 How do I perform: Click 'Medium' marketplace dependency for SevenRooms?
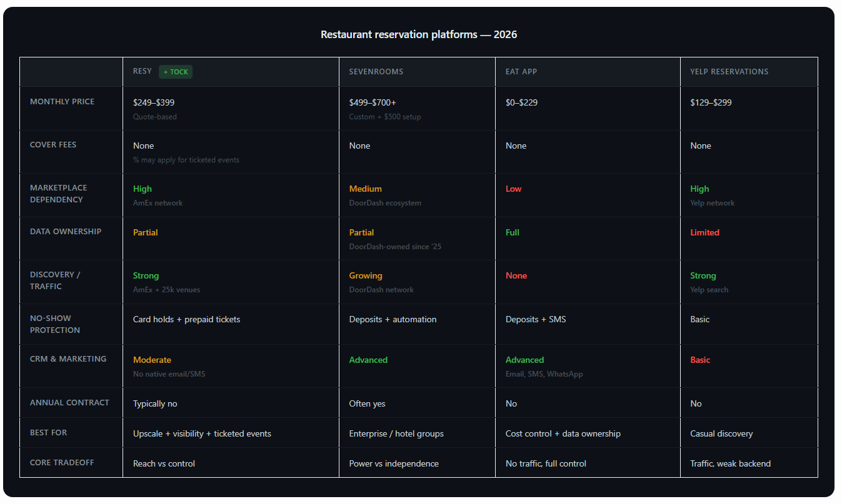click(x=366, y=189)
